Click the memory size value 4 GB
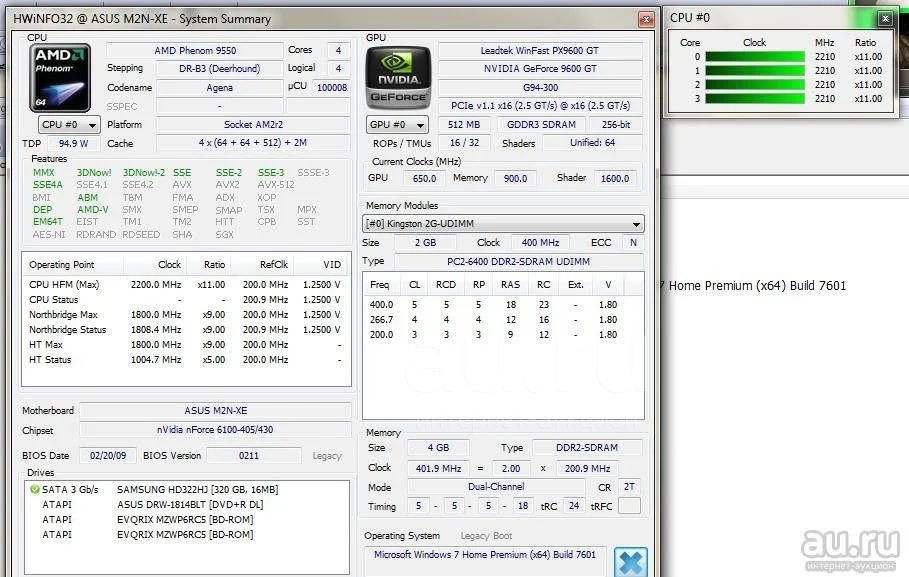Image resolution: width=909 pixels, height=577 pixels. 438,448
